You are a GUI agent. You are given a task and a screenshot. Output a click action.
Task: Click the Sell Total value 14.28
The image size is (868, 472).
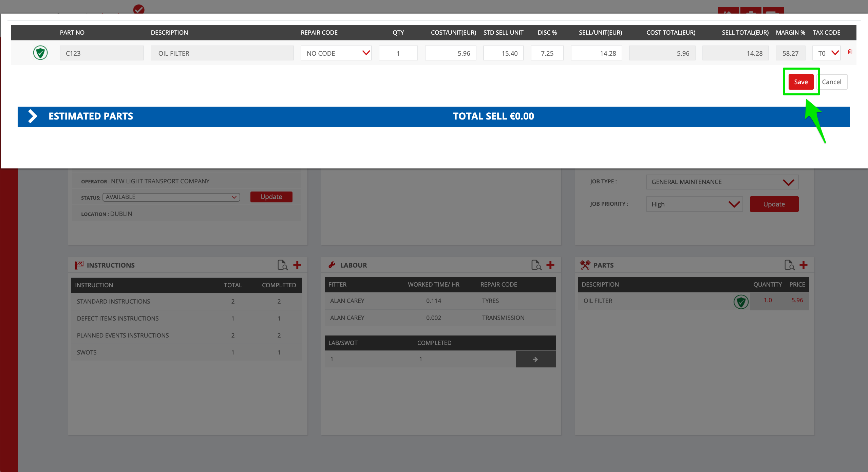coord(735,53)
